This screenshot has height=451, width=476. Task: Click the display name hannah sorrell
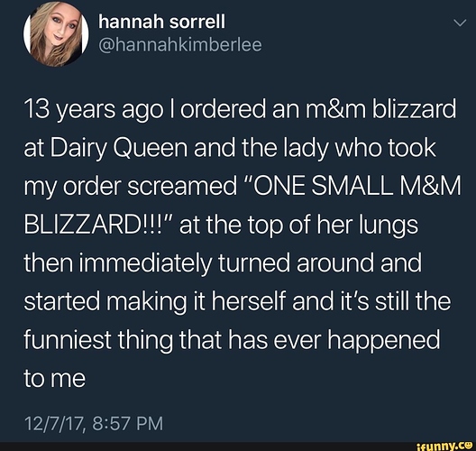[x=161, y=22]
